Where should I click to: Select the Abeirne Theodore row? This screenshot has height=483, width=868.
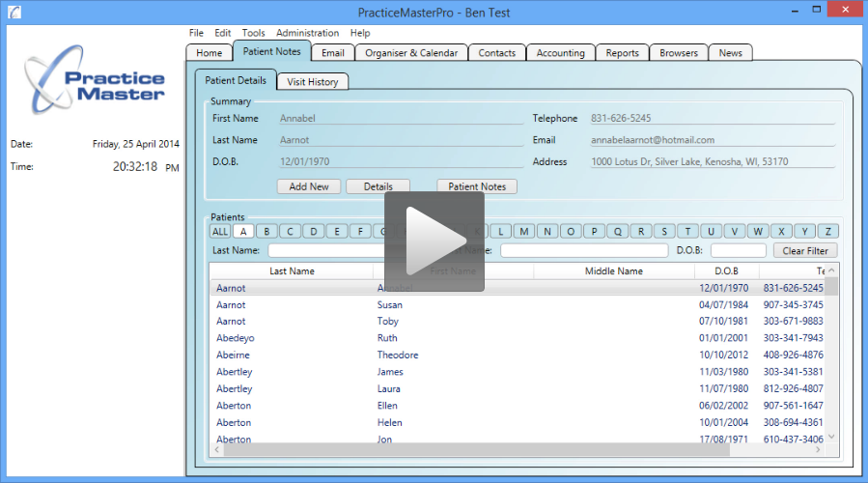(518, 355)
